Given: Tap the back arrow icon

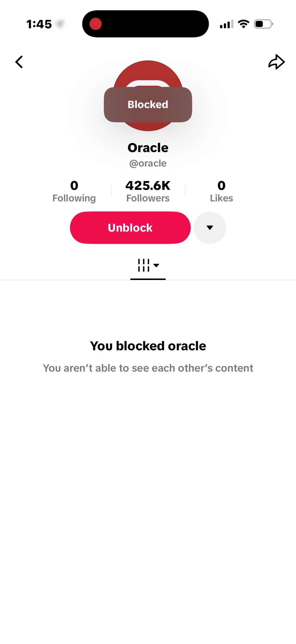Looking at the screenshot, I should [x=19, y=62].
